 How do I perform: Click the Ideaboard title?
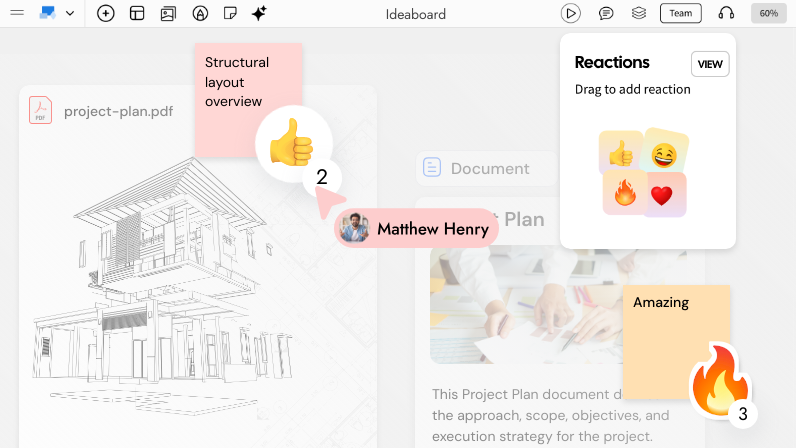[416, 14]
